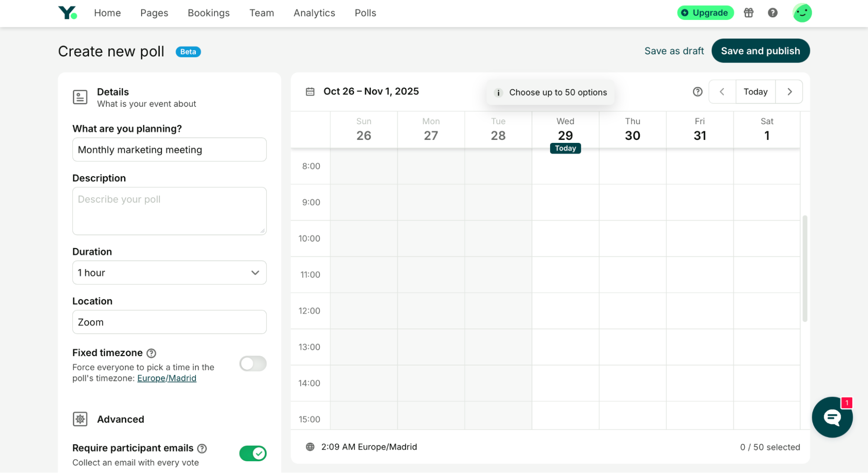Open the Bookings menu item
Screen dimensions: 868x473
tap(208, 13)
